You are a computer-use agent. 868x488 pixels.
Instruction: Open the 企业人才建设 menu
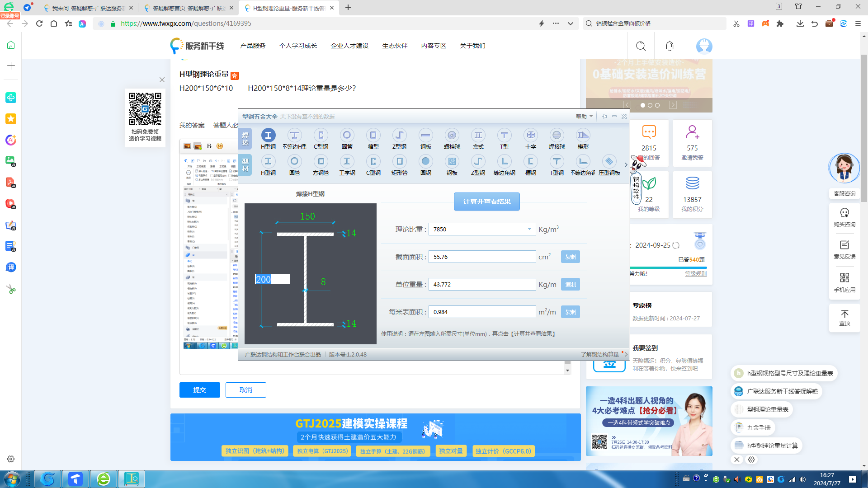click(349, 46)
